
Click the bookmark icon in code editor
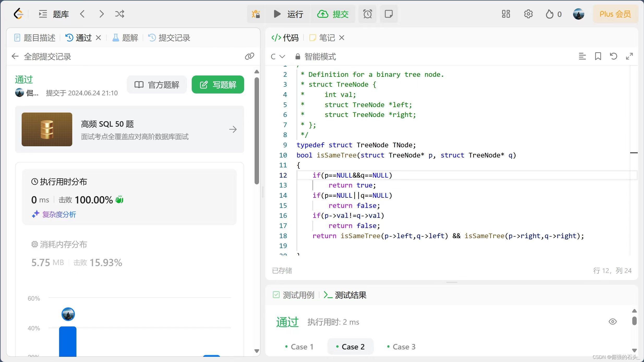(598, 56)
